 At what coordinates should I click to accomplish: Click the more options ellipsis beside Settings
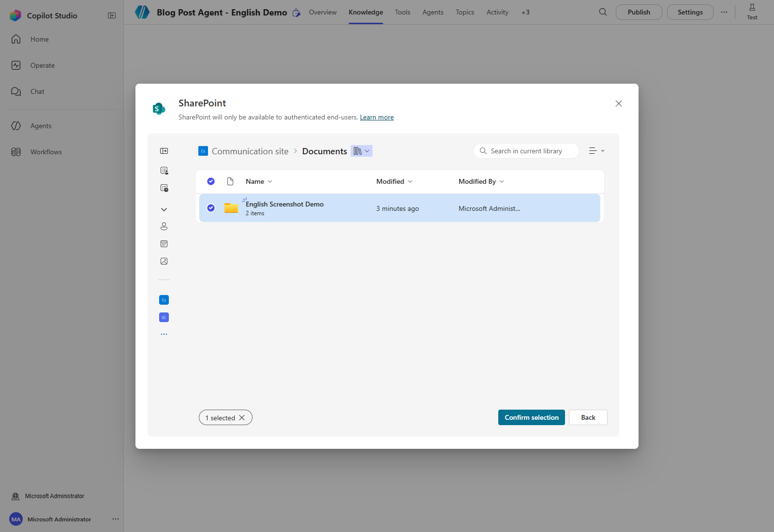click(724, 12)
